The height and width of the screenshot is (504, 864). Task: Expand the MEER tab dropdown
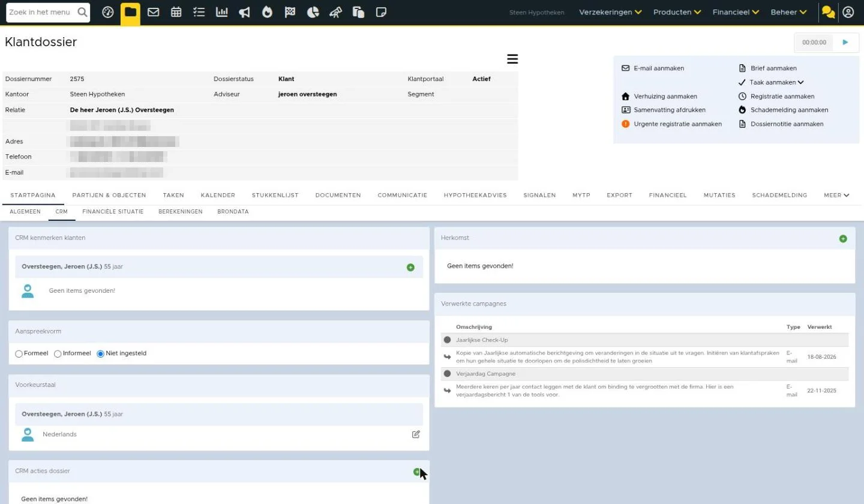(x=836, y=195)
